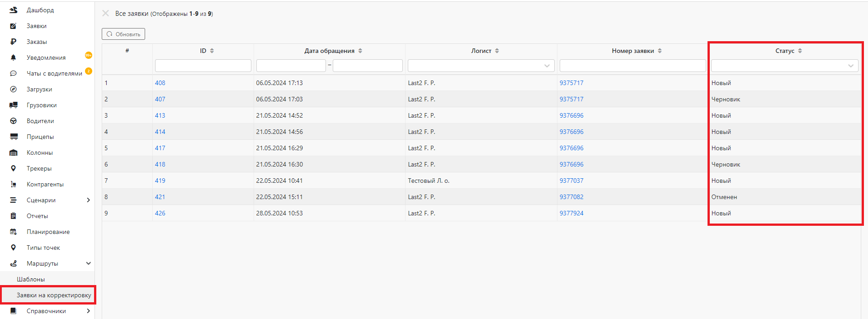Sort by Дата обращения column arrows

tap(360, 51)
